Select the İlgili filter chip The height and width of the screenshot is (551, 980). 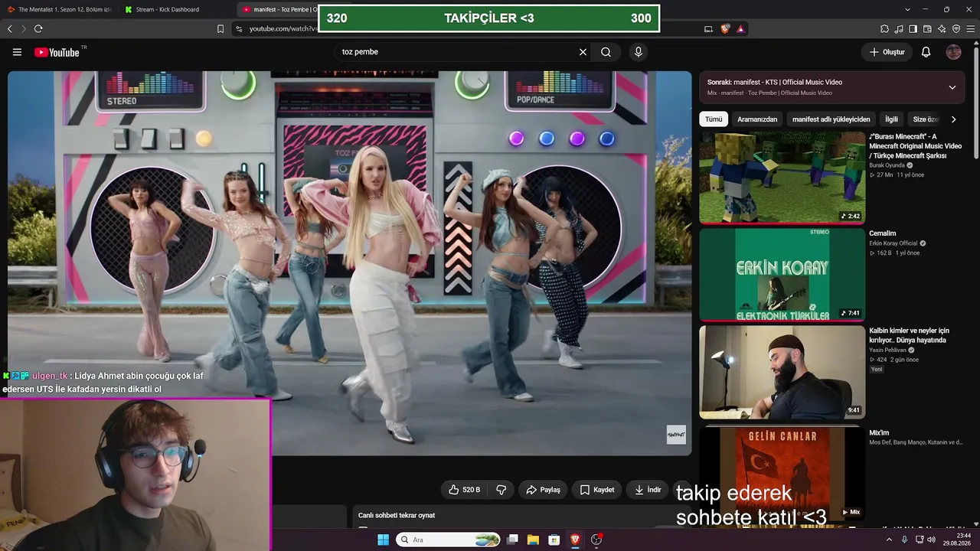click(x=892, y=119)
